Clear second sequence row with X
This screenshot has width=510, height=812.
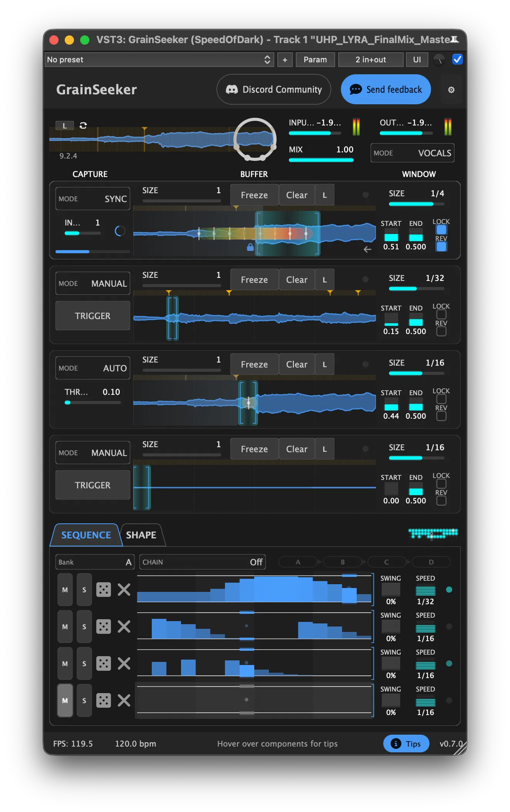(x=124, y=627)
